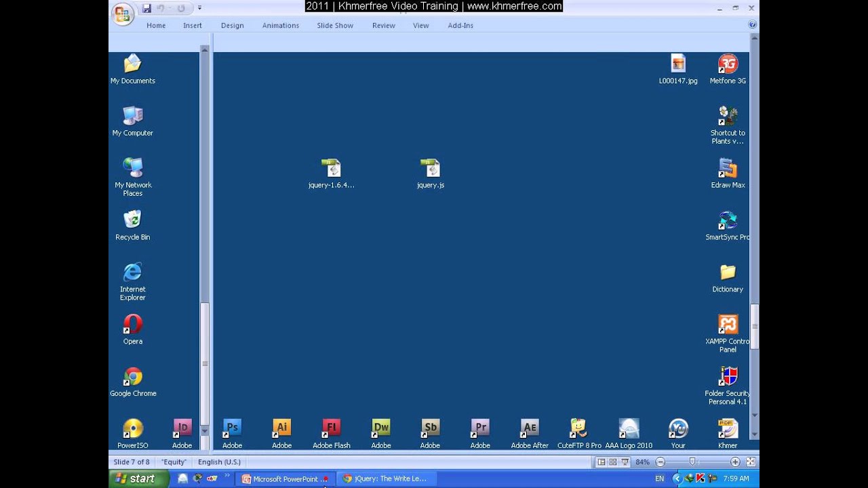Click the Adobe Dreamweaver Dw icon
The image size is (868, 488).
[x=381, y=428]
